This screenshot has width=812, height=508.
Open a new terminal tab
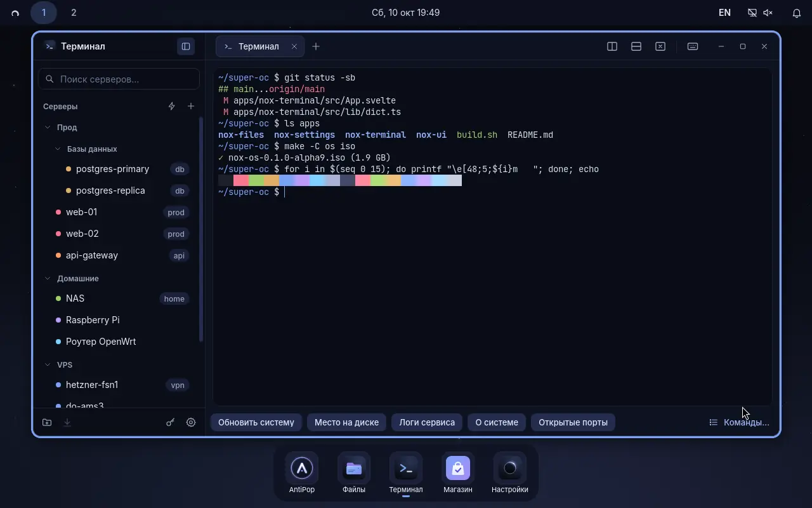pyautogui.click(x=316, y=46)
